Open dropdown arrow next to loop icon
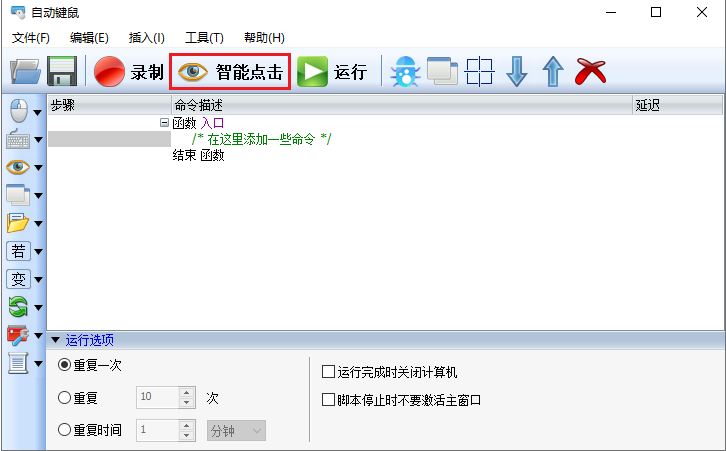The height and width of the screenshot is (451, 726). tap(38, 307)
